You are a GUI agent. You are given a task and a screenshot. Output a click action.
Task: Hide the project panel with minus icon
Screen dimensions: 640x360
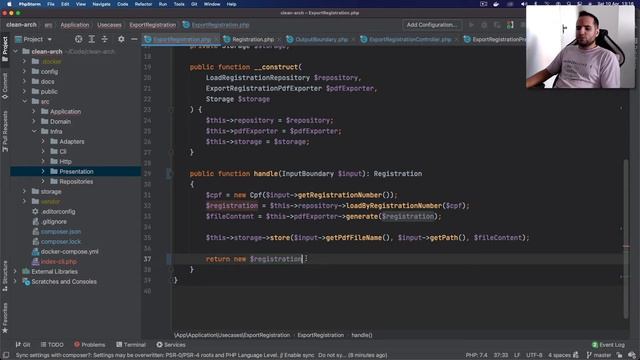pos(134,39)
